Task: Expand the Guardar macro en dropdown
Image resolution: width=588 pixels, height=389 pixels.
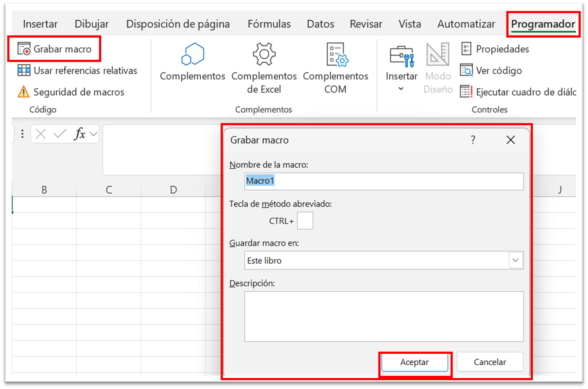Action: point(515,260)
